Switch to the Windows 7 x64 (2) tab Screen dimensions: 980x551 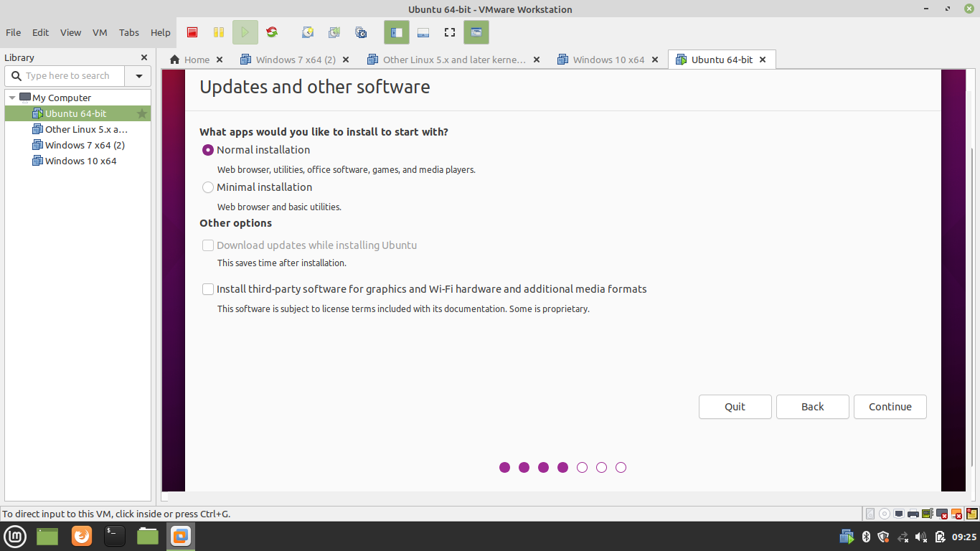pyautogui.click(x=295, y=60)
